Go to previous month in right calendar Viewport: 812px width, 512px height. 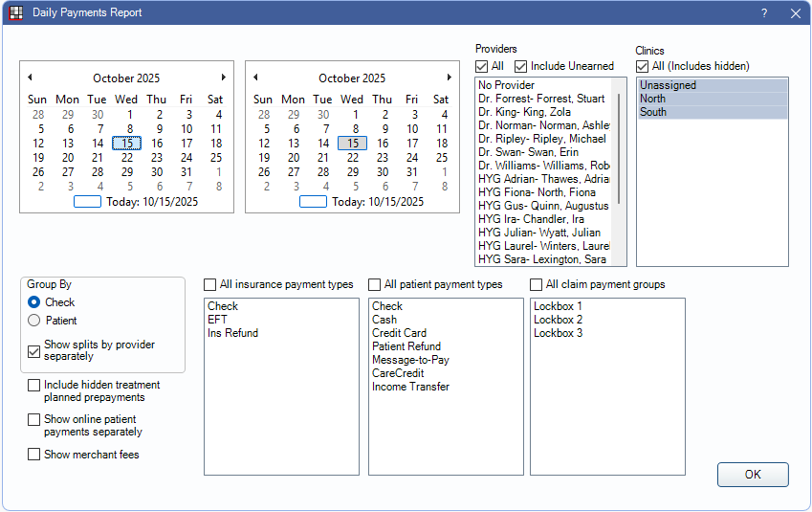[255, 78]
